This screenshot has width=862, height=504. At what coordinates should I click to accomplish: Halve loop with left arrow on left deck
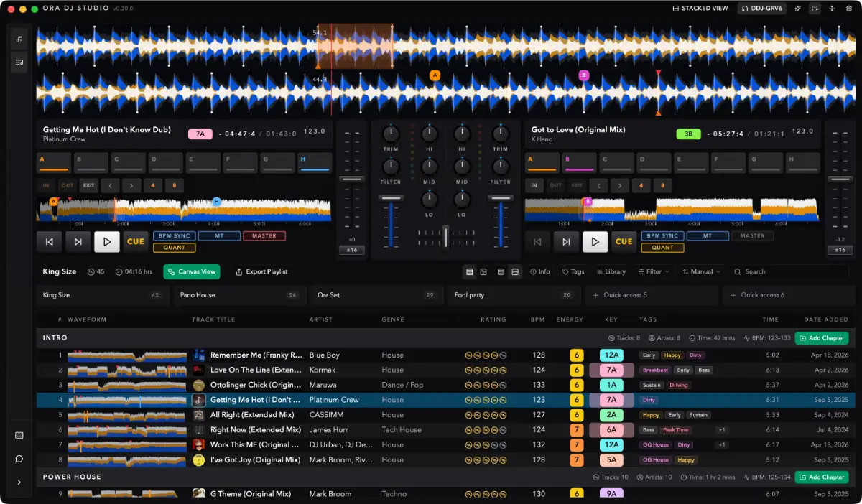[x=110, y=185]
